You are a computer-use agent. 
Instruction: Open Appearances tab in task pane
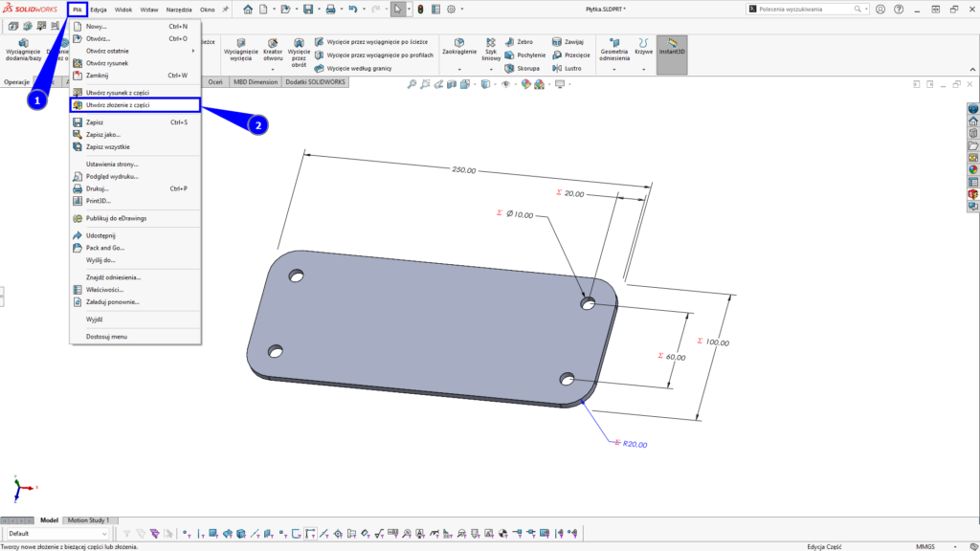pos(973,169)
